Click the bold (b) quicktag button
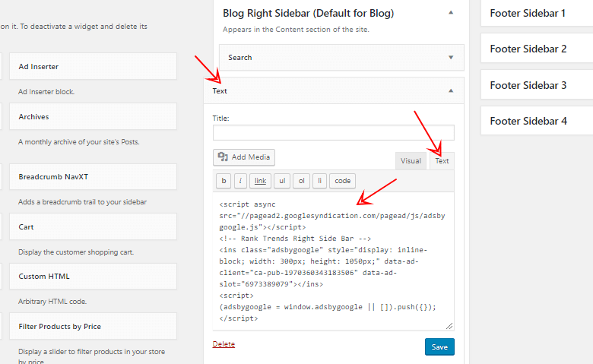 pos(224,181)
